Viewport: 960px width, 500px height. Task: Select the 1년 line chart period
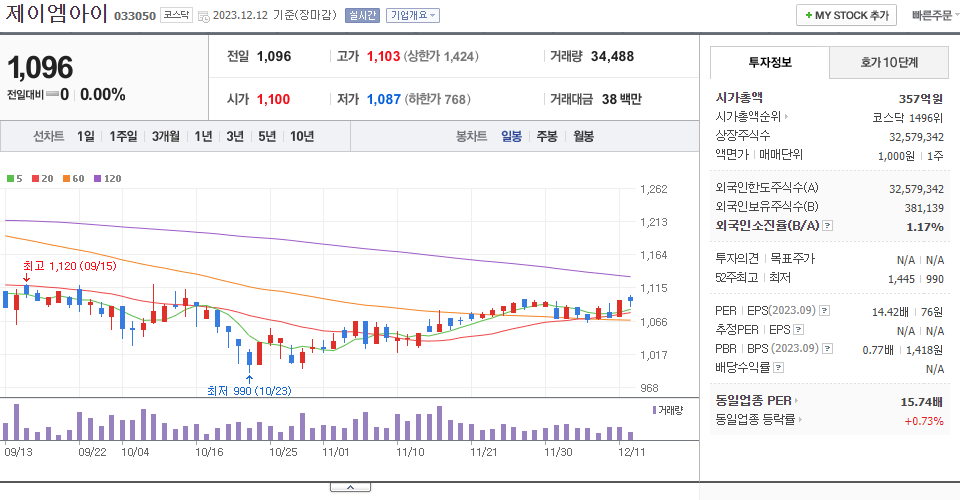pyautogui.click(x=203, y=136)
